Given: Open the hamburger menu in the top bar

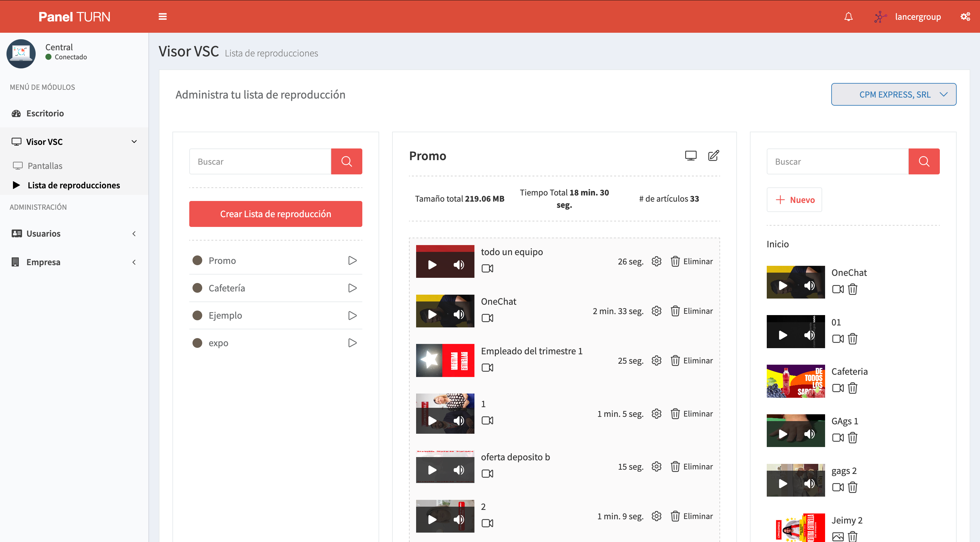Looking at the screenshot, I should click(162, 16).
